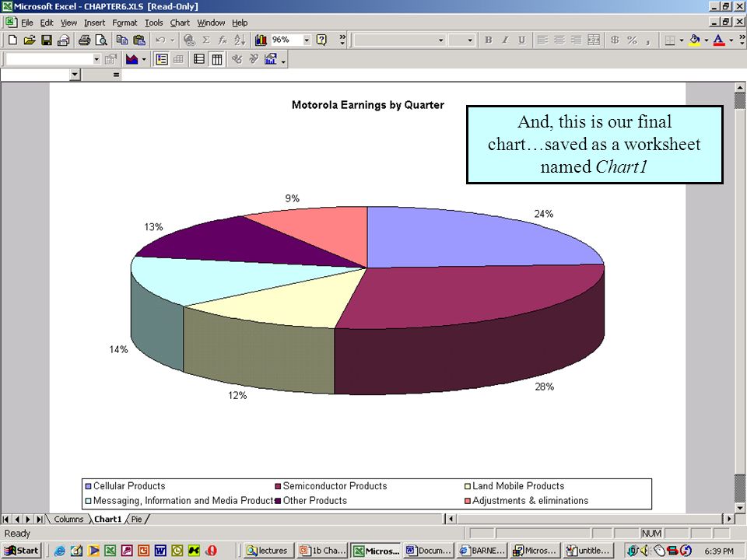747x560 pixels.
Task: Click the untitle... taskbar button
Action: [588, 551]
